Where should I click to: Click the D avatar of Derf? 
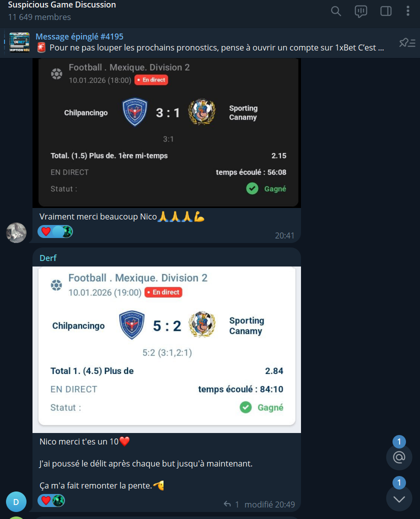point(16,502)
